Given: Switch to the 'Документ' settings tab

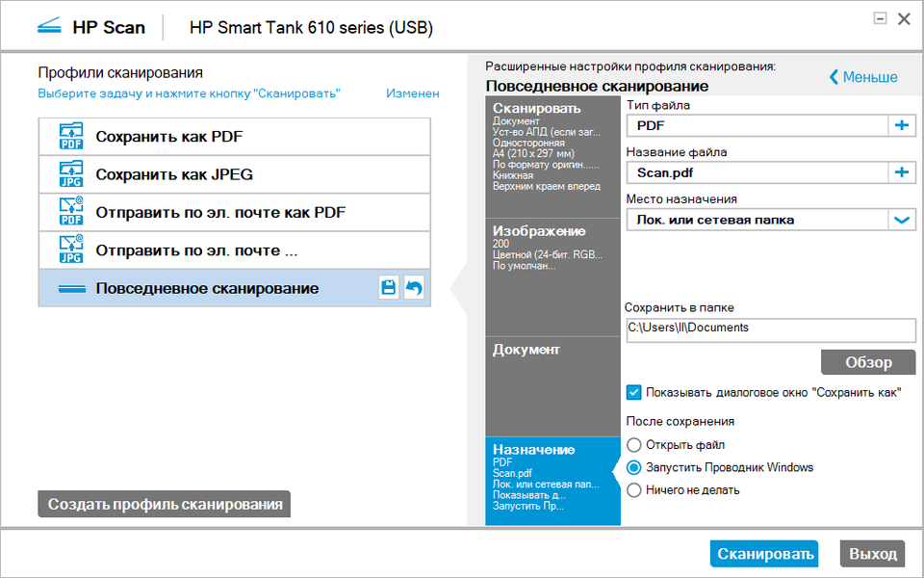Looking at the screenshot, I should (552, 350).
